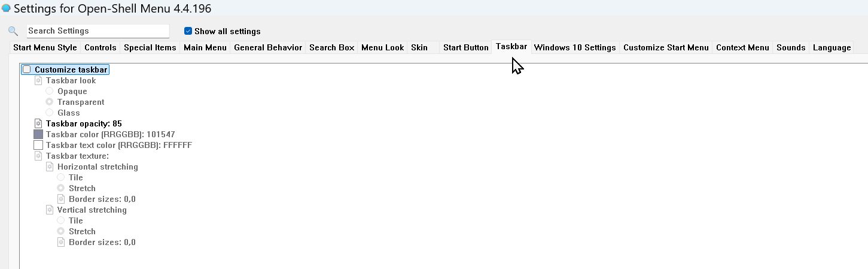The image size is (868, 269).
Task: Open the Start Menu Style tab
Action: (45, 47)
